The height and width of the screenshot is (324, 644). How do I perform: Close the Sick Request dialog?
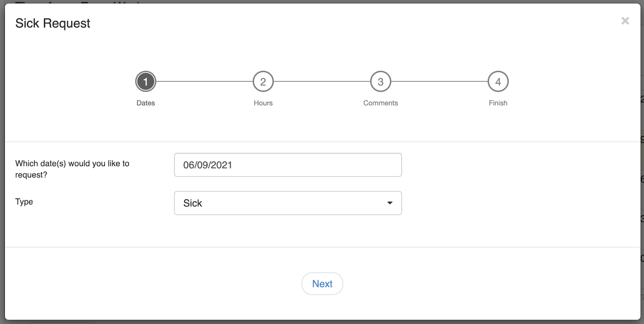(x=625, y=21)
